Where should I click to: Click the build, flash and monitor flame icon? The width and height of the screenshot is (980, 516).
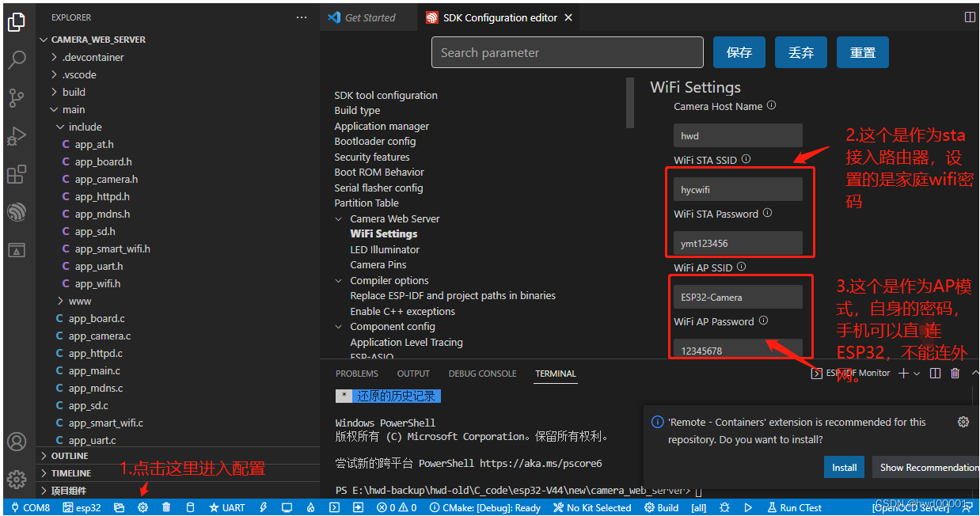pyautogui.click(x=311, y=508)
